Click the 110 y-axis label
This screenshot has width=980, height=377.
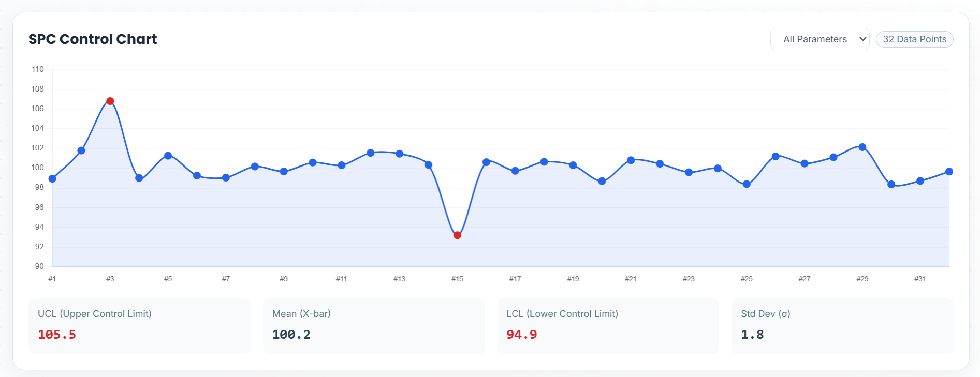pos(38,69)
